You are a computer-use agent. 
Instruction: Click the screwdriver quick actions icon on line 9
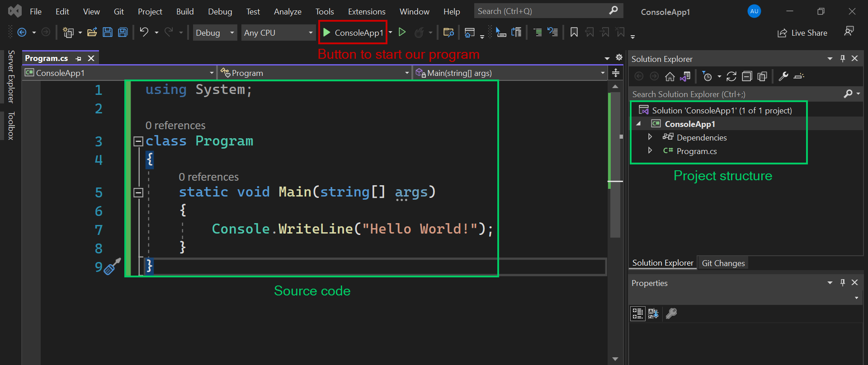[113, 267]
